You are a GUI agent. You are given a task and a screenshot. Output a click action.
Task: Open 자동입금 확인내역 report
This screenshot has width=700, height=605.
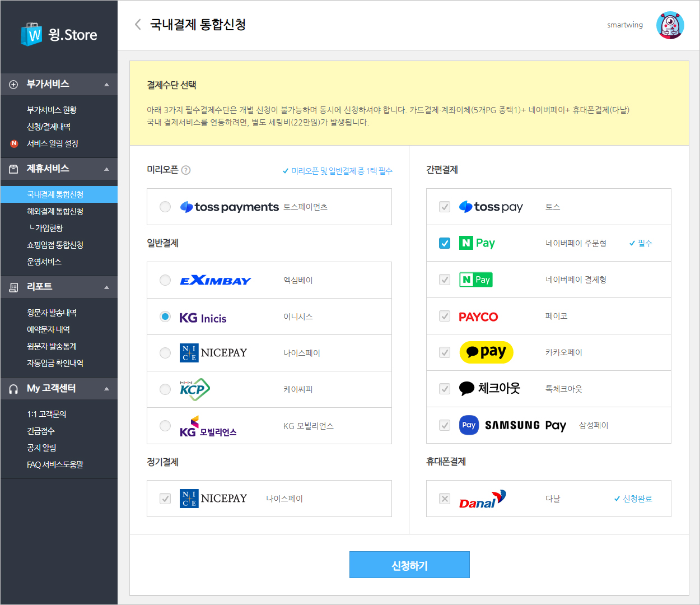[55, 363]
